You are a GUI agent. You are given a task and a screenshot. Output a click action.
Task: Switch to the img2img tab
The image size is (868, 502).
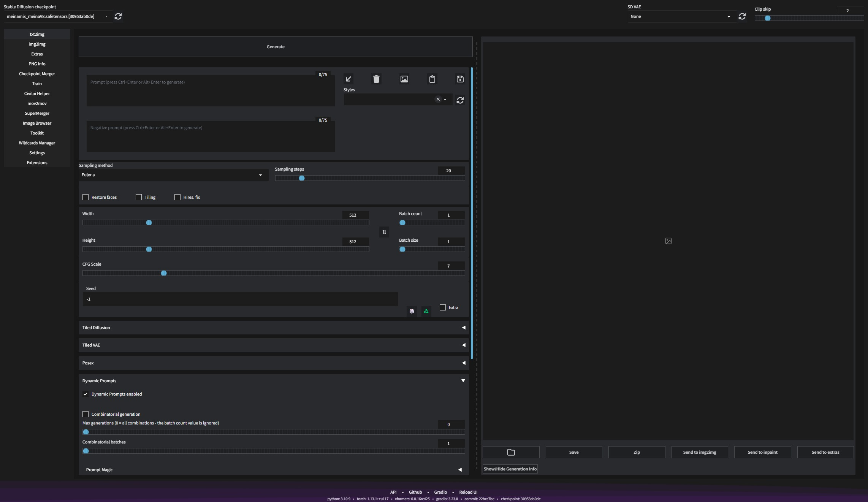[37, 44]
